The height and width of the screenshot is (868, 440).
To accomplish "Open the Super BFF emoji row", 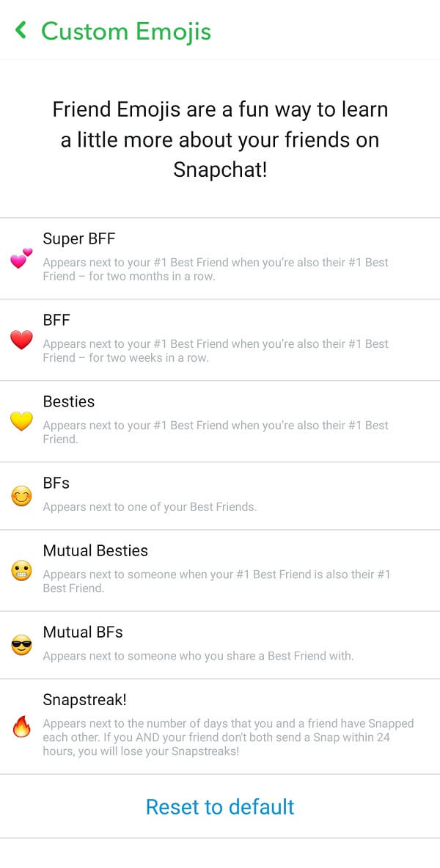I will point(220,255).
